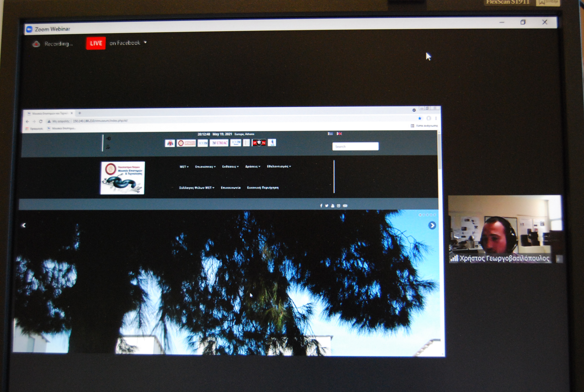Open the museum's Facebook social icon

(x=321, y=206)
